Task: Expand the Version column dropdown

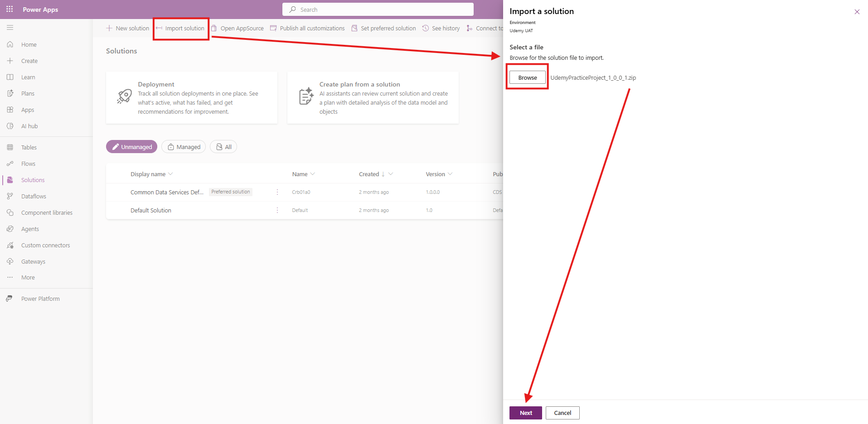Action: 450,174
